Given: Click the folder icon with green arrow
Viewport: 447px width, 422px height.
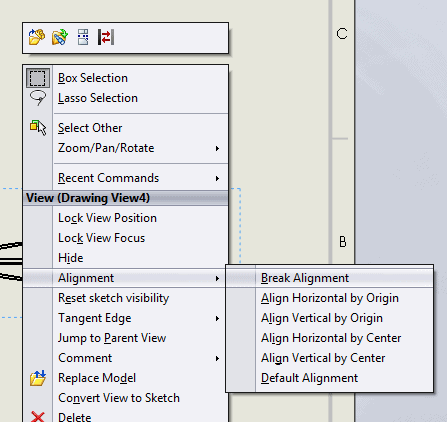Looking at the screenshot, I should pos(60,37).
